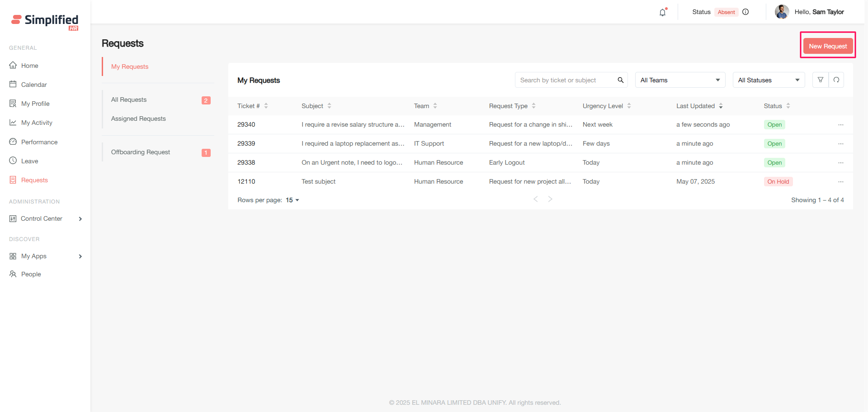This screenshot has height=412, width=868.
Task: Click the search magnifier icon
Action: (620, 80)
